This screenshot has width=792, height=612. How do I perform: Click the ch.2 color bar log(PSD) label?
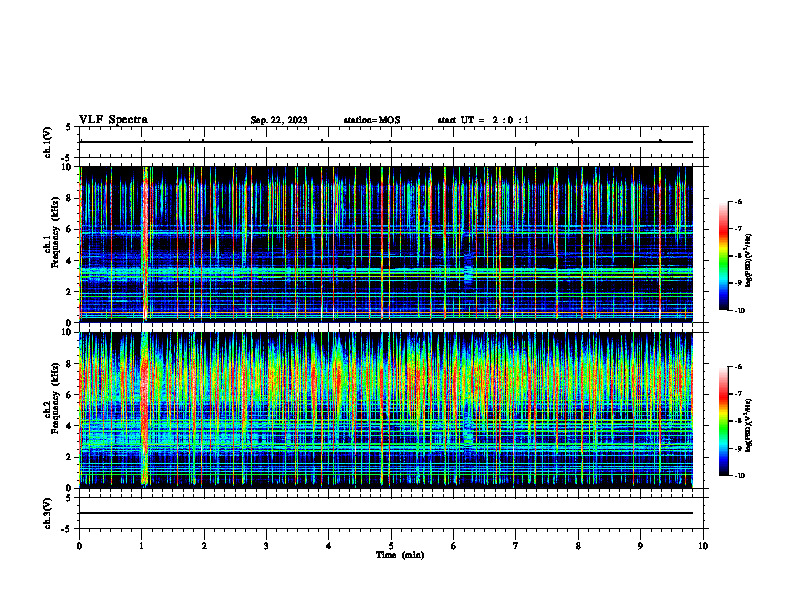coord(749,426)
